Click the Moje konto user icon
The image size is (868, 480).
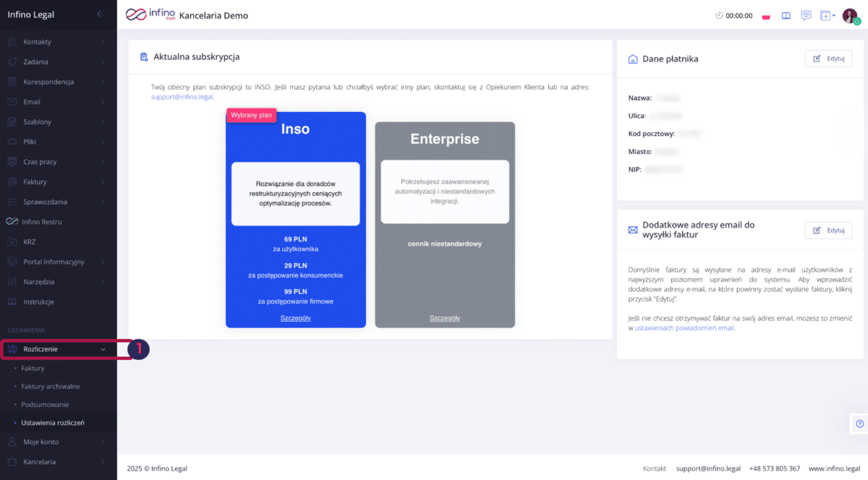pyautogui.click(x=12, y=442)
